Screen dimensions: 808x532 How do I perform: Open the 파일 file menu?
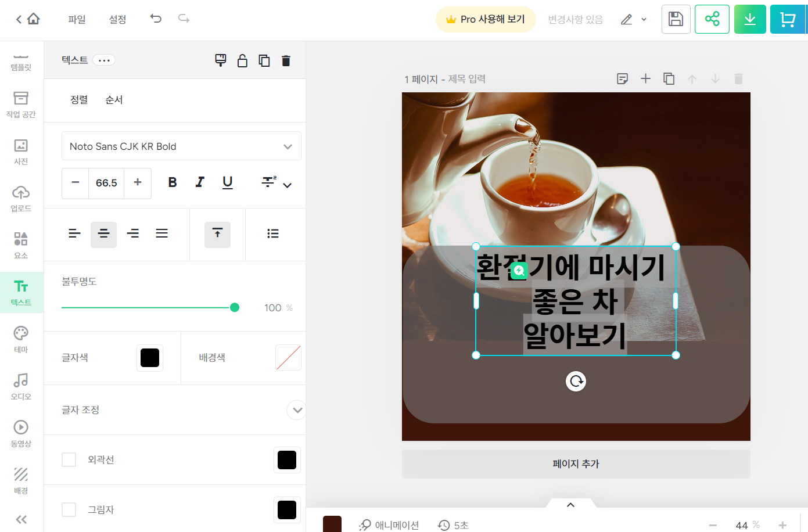tap(77, 19)
